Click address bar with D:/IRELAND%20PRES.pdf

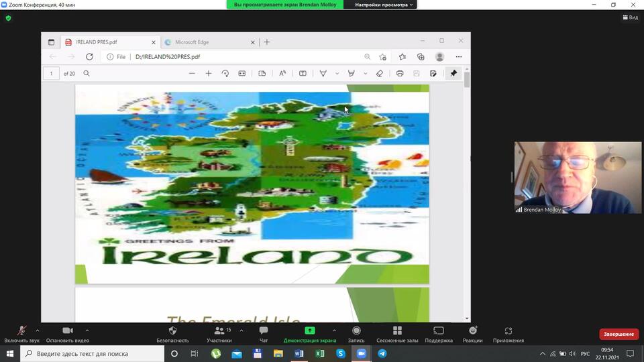click(246, 56)
